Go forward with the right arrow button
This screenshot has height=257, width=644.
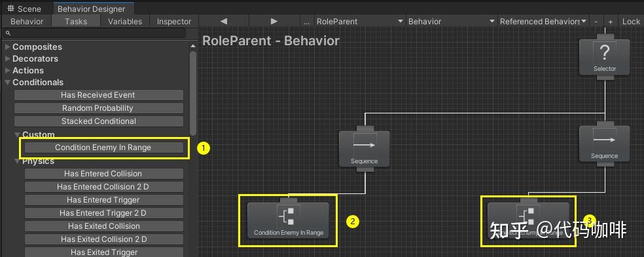point(274,22)
